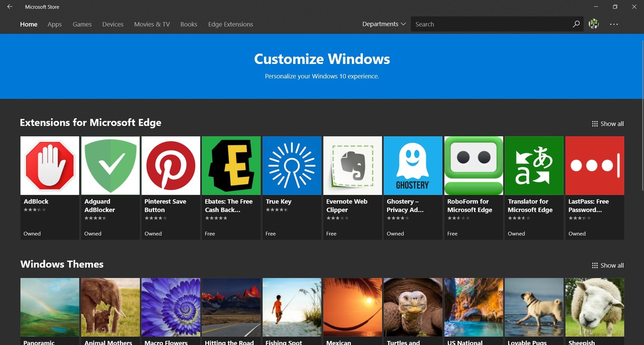This screenshot has width=644, height=345.
Task: Open the AdBlock extension icon
Action: [50, 166]
